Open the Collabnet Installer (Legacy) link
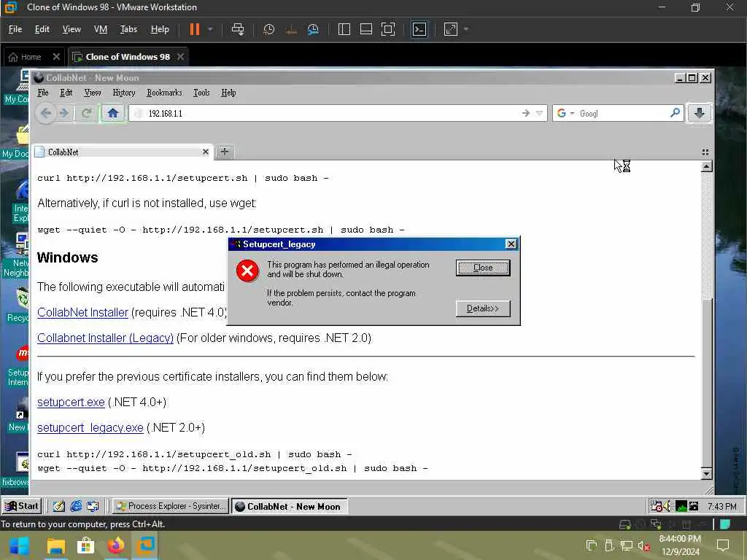 (x=105, y=338)
